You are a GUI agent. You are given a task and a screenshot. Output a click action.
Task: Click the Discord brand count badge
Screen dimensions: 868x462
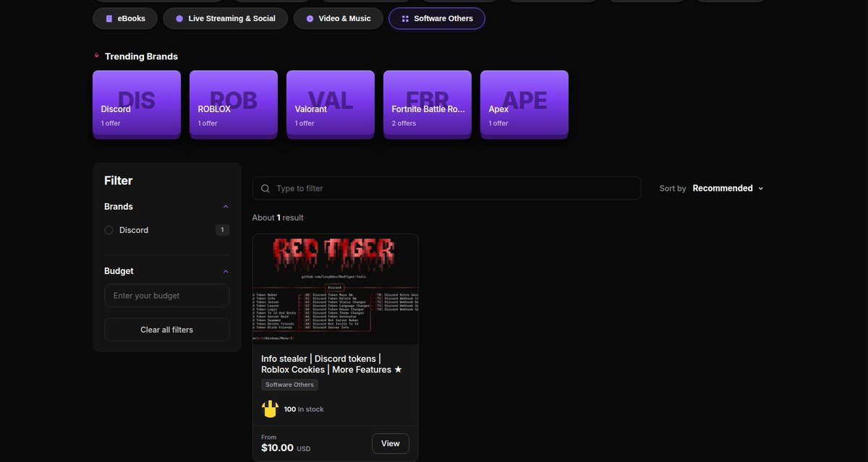coord(223,230)
